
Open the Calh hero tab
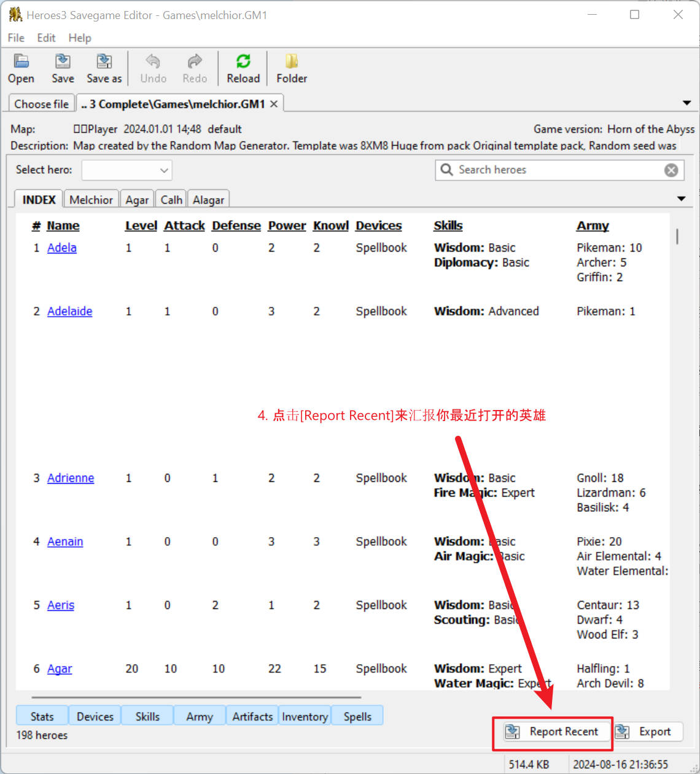pos(171,199)
